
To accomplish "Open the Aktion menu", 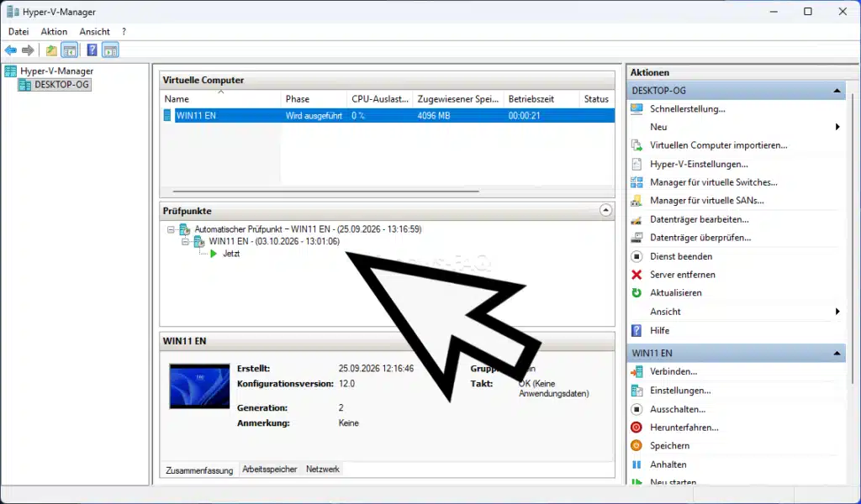I will click(x=54, y=32).
